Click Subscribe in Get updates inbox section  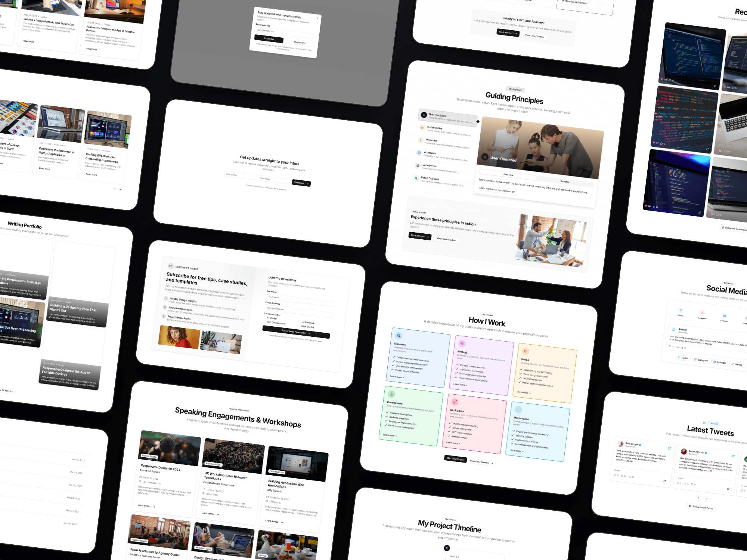tap(301, 183)
